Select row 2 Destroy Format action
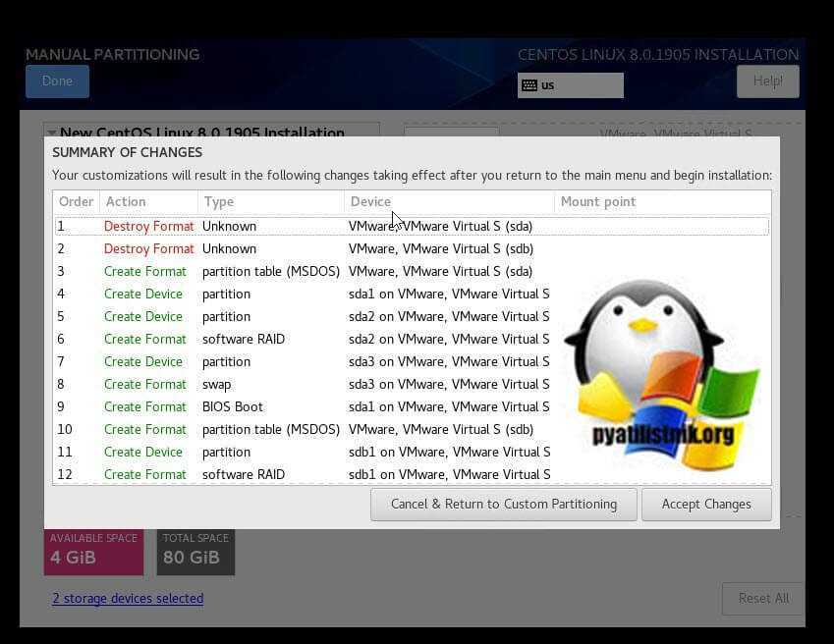Screen dimensions: 834x644 tap(149, 249)
